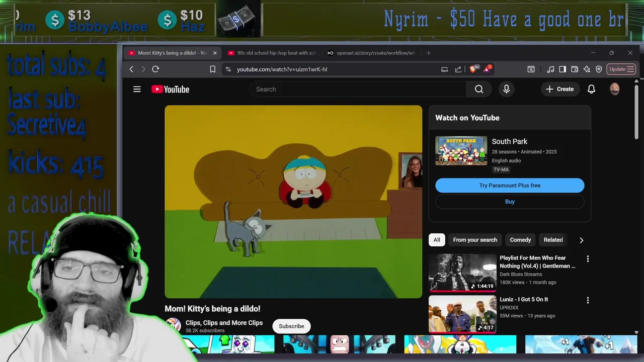This screenshot has height=362, width=644.
Task: Click the "Dark Blues Streams" channel name
Action: [x=521, y=275]
